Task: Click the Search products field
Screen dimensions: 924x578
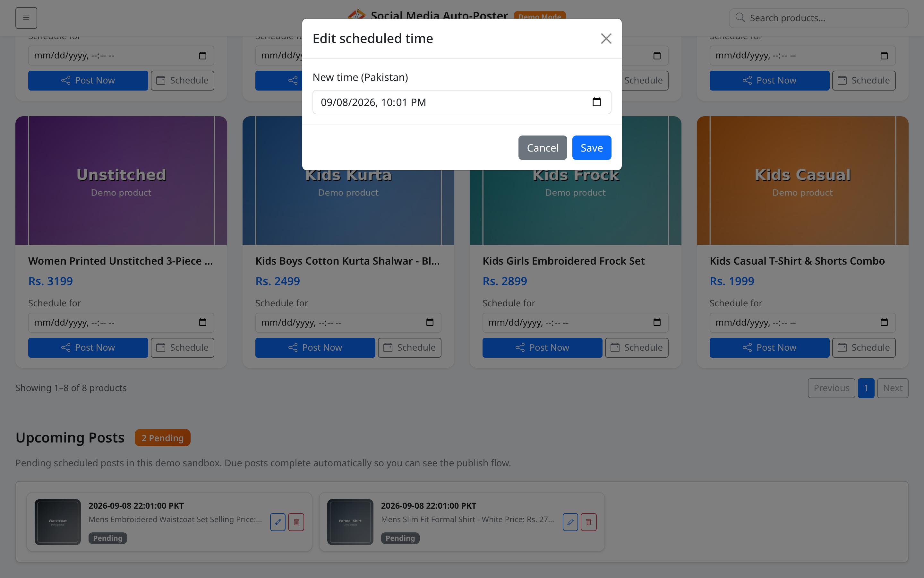Action: click(818, 18)
